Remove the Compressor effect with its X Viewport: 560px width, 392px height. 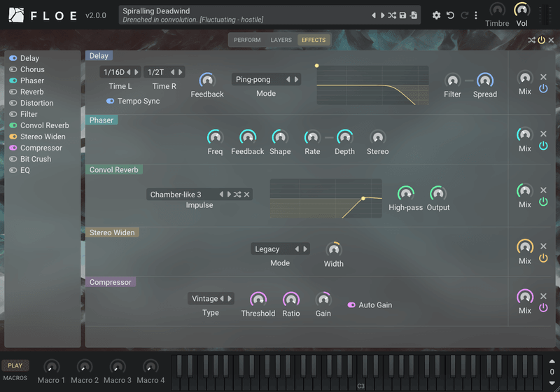point(543,296)
